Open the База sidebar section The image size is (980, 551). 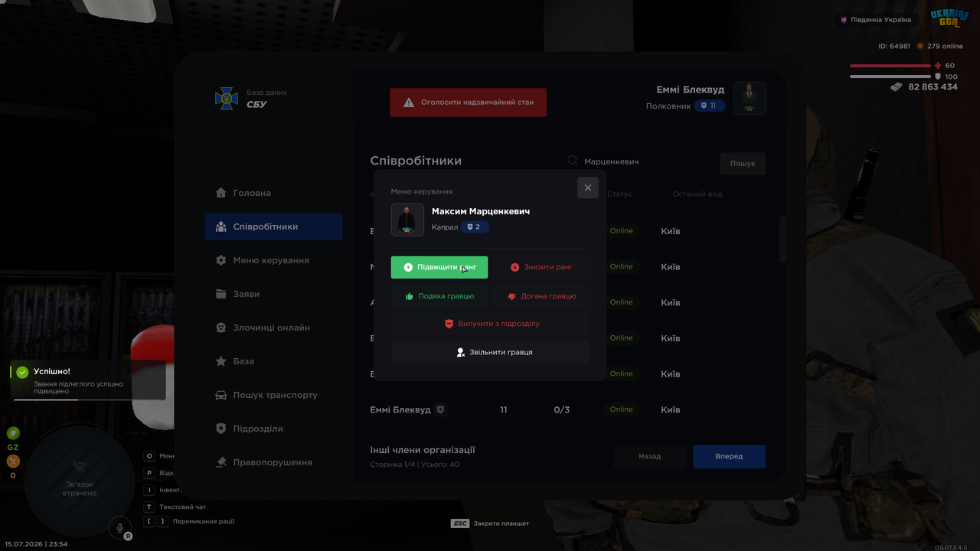point(273,361)
